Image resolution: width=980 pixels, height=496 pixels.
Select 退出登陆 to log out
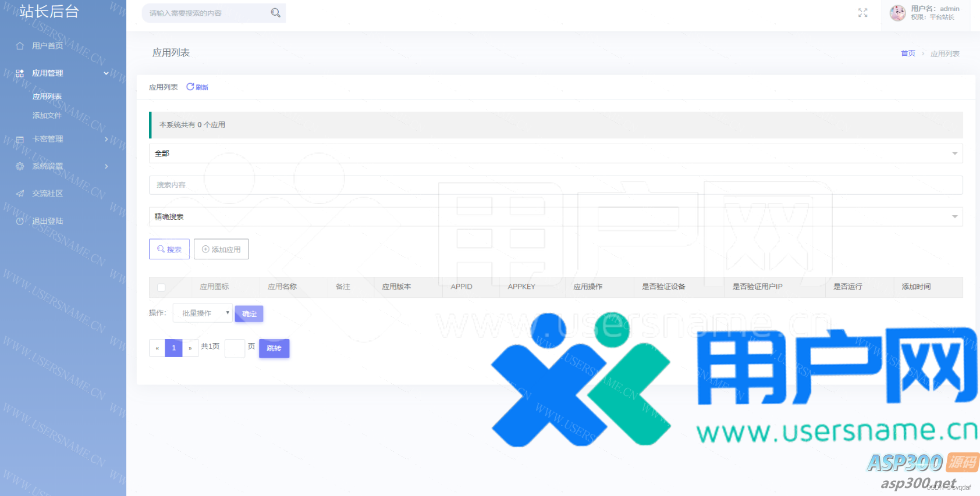coord(47,221)
